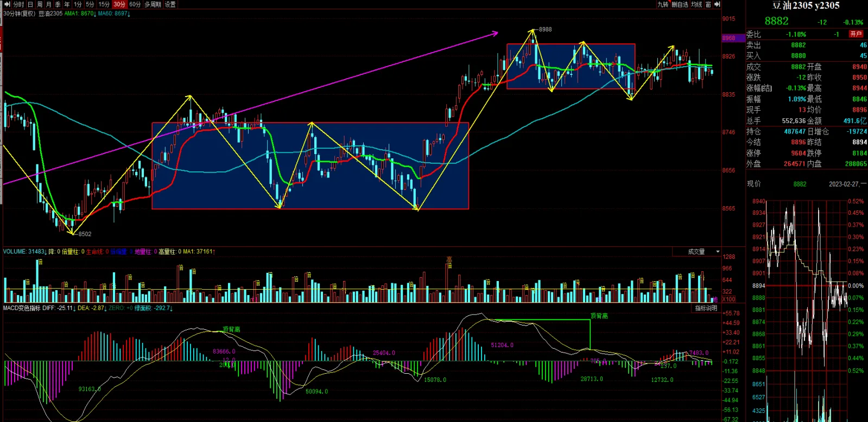Image resolution: width=868 pixels, height=422 pixels.
Task: Switch chart to 60分 period
Action: 135,4
